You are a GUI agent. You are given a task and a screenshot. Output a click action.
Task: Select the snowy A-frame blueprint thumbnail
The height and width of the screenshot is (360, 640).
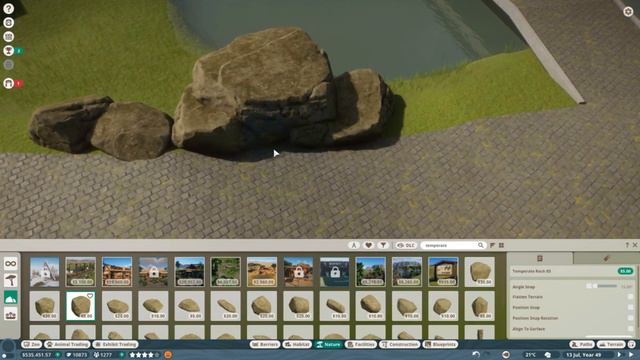coord(44,272)
